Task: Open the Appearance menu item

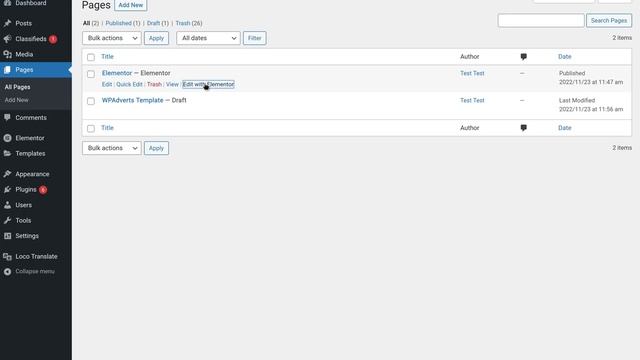Action: (x=32, y=174)
